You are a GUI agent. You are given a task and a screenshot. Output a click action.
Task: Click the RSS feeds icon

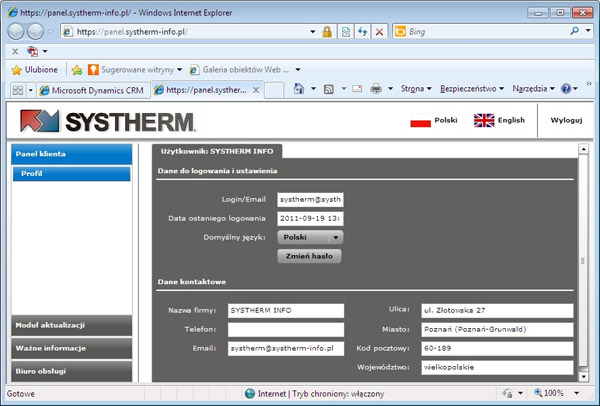pyautogui.click(x=329, y=89)
